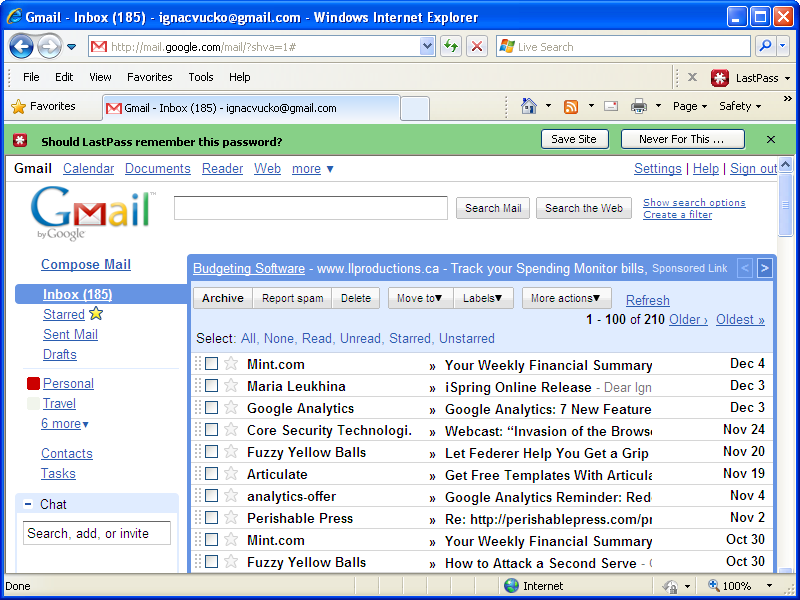Click the Gmail Inbox browser tab
The image size is (800, 600).
(251, 108)
